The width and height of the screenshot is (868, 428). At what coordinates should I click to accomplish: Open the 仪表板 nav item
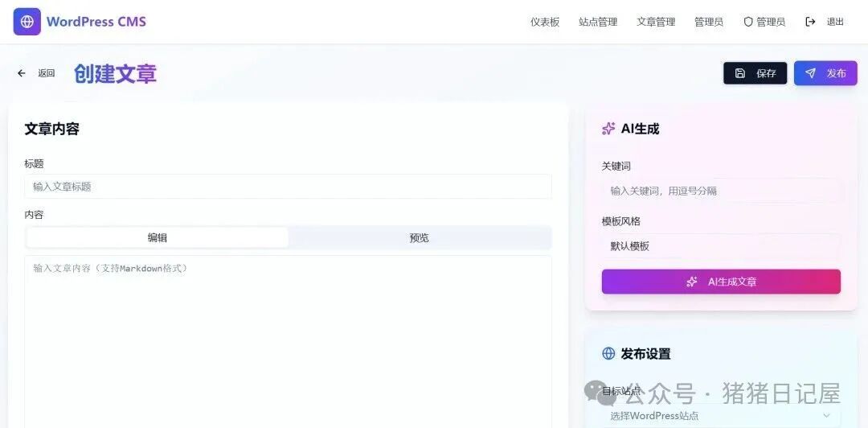[x=545, y=23]
